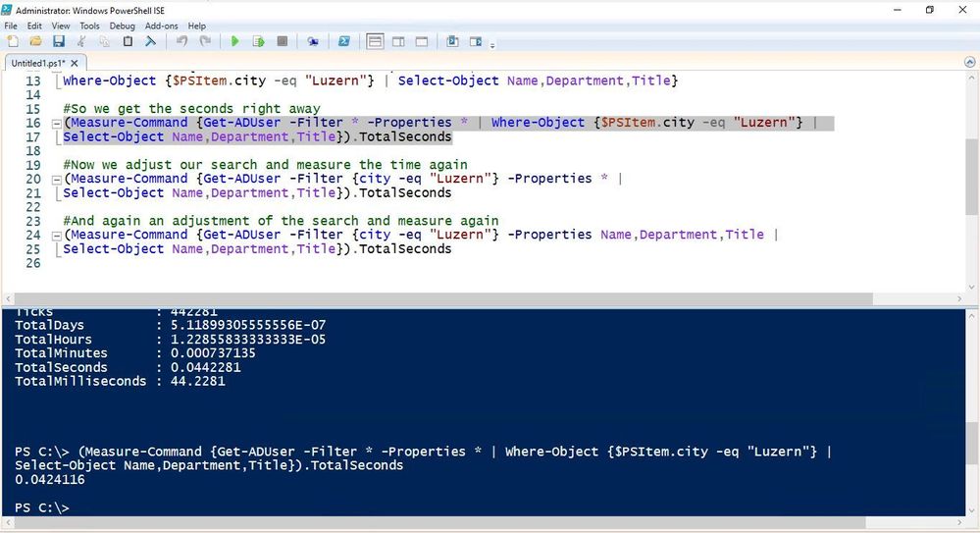Open the Add-ons menu
Viewport: 980px width, 533px height.
[x=161, y=26]
